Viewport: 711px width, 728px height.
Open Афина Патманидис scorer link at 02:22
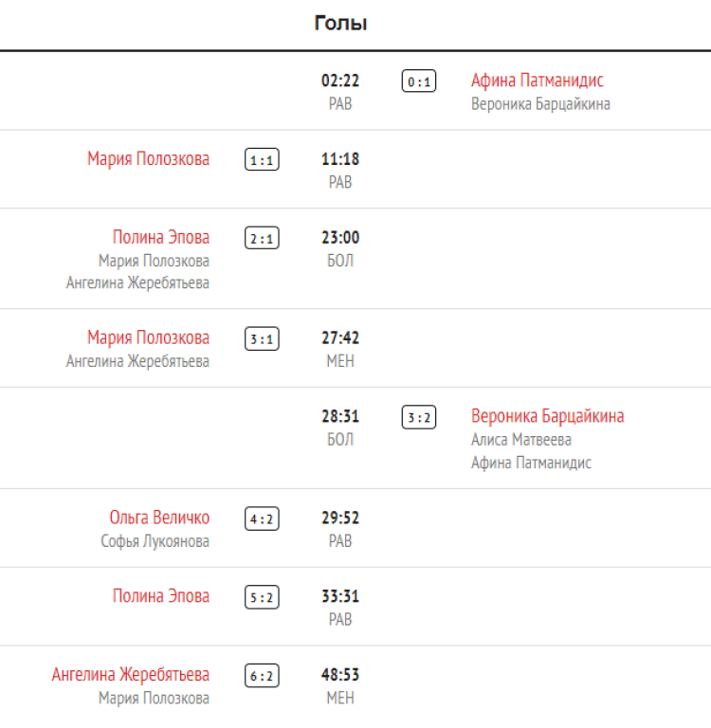tap(537, 81)
